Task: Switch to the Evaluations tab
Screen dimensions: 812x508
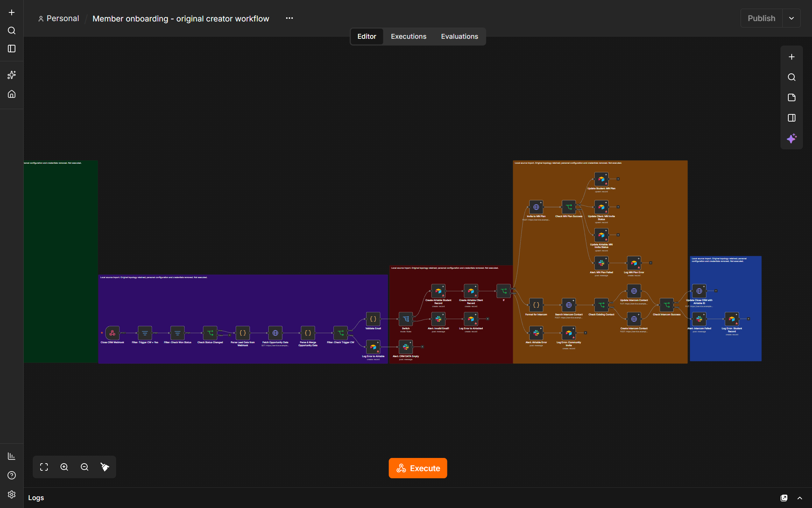Action: (x=459, y=37)
